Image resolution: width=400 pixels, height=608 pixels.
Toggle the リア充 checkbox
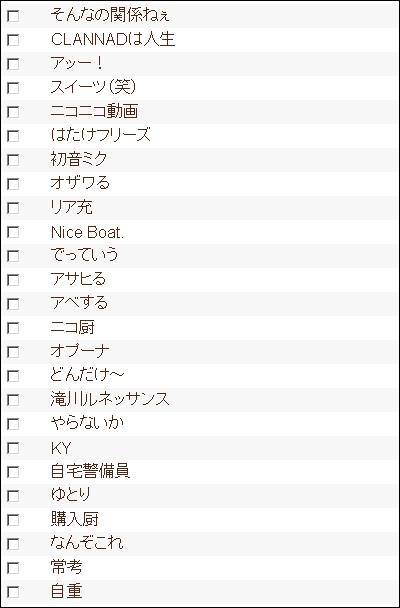(13, 208)
